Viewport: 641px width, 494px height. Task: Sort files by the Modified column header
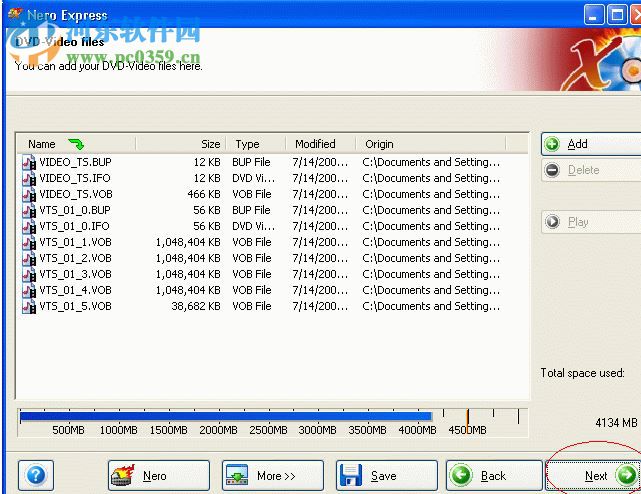[x=321, y=144]
